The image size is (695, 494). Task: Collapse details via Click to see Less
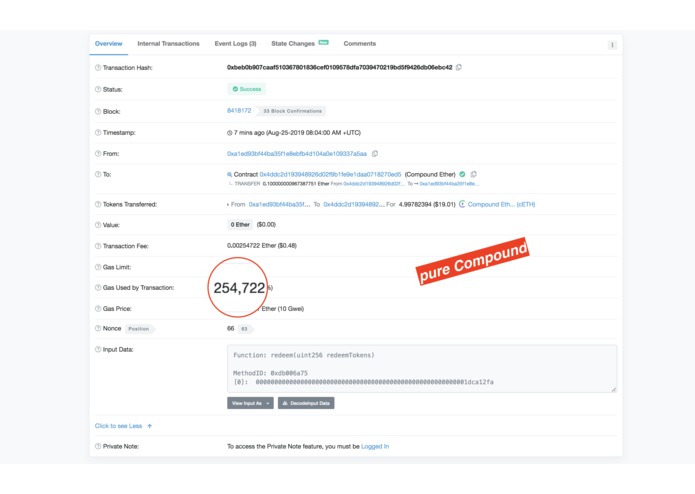pos(123,426)
